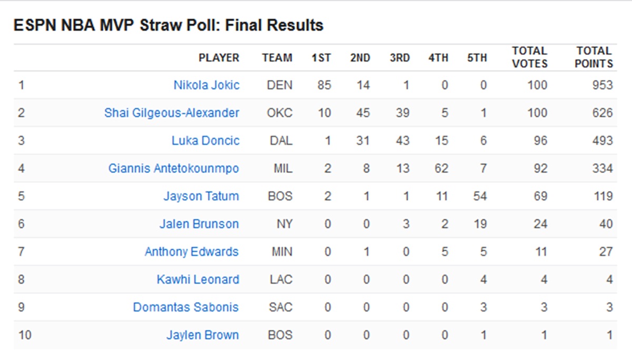Click the TOTAL POINTS column header
The image size is (632, 364).
pyautogui.click(x=594, y=57)
